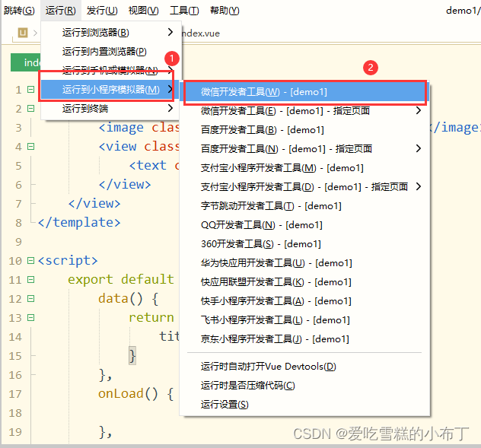Collapse return fold on line 13
The height and width of the screenshot is (448, 481).
(x=30, y=317)
